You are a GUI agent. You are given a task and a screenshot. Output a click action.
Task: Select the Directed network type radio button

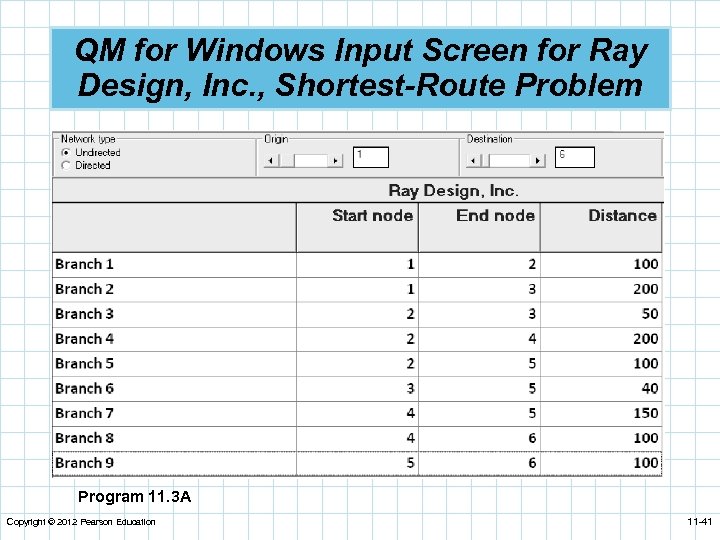[66, 165]
